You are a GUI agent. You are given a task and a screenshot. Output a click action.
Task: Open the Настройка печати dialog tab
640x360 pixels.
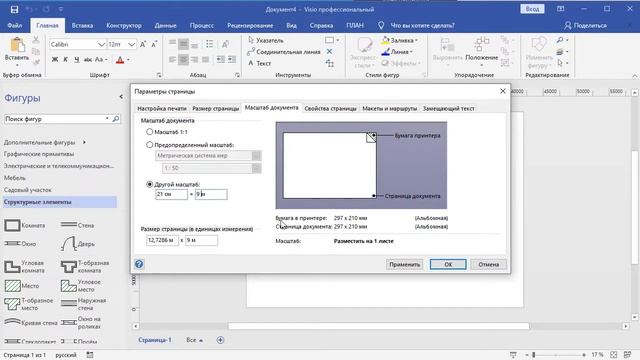click(162, 109)
